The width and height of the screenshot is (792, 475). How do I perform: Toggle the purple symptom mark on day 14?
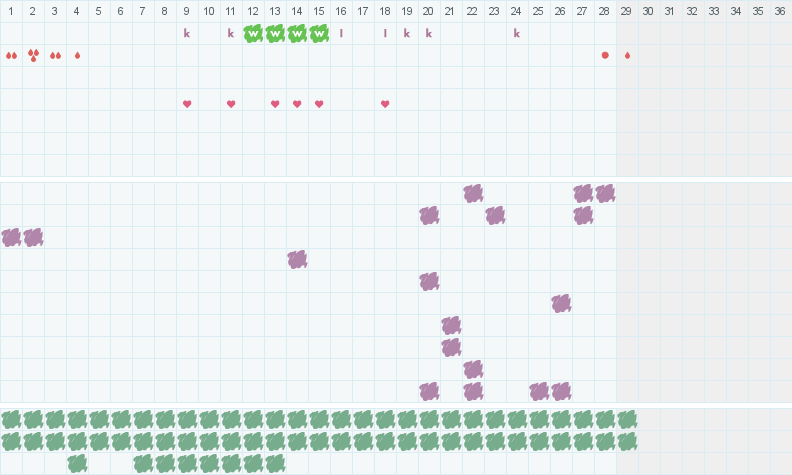[x=297, y=259]
